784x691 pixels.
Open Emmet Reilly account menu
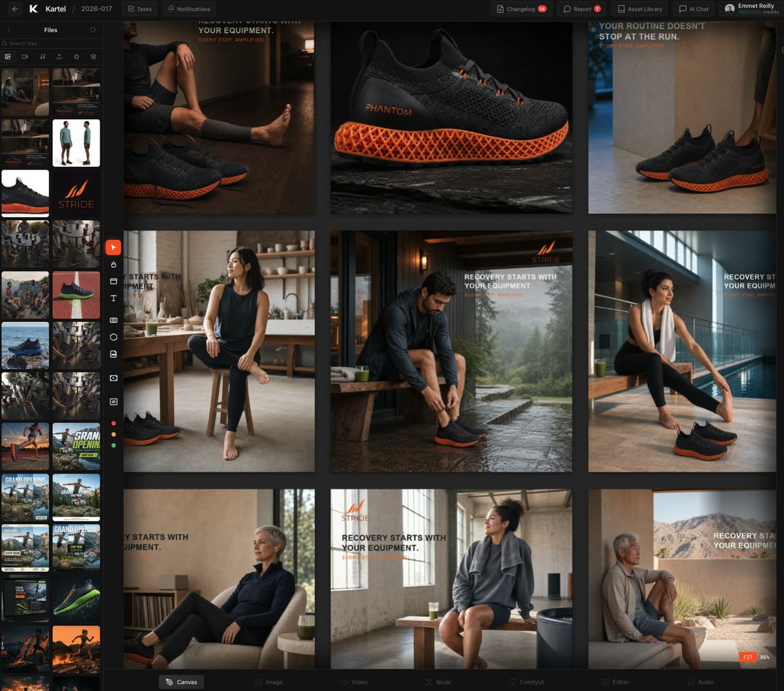pos(751,9)
